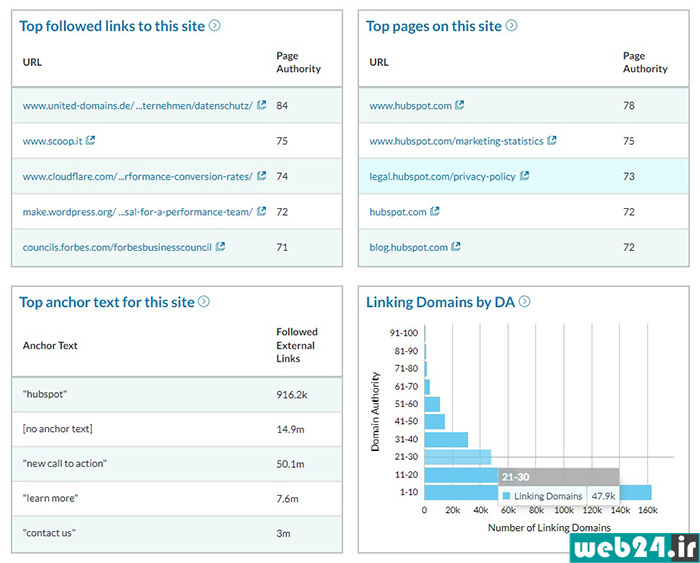Image resolution: width=700 pixels, height=563 pixels.
Task: Open the www.hubspot.com page link
Action: point(410,106)
